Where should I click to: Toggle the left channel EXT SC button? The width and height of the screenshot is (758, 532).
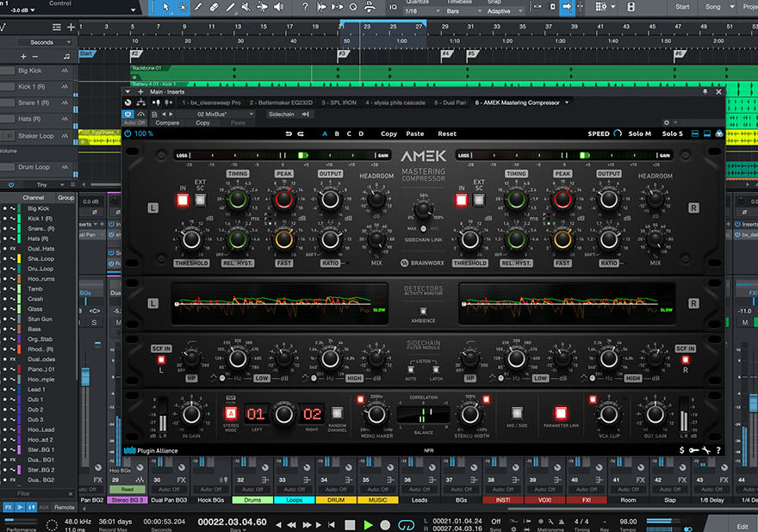200,200
